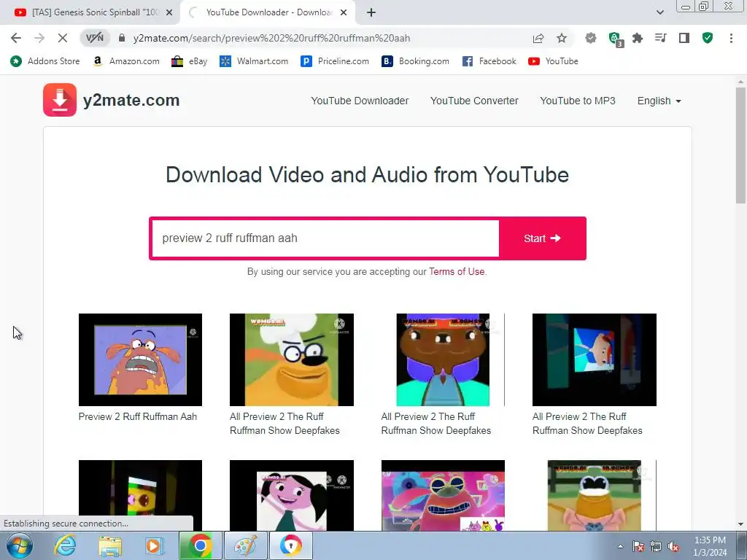
Task: Open the YouTube bookmark
Action: (x=553, y=61)
